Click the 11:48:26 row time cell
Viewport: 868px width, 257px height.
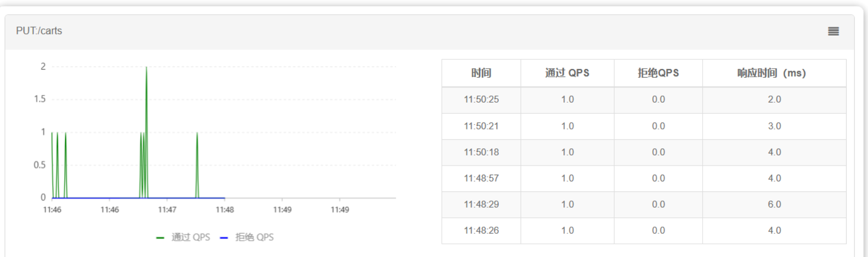tap(481, 231)
